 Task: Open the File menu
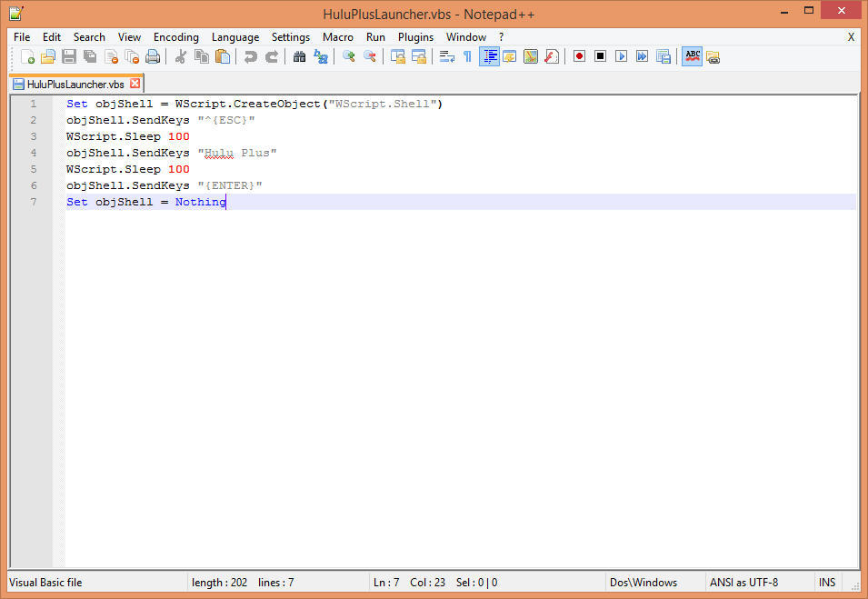click(x=22, y=37)
